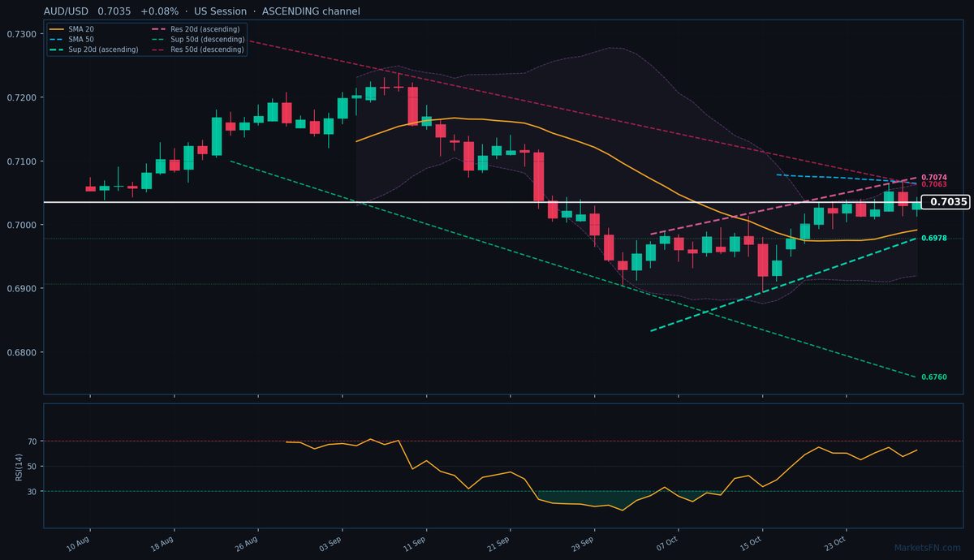Viewport: 974px width, 560px height.
Task: Click the US Session label in the title
Action: tap(220, 11)
